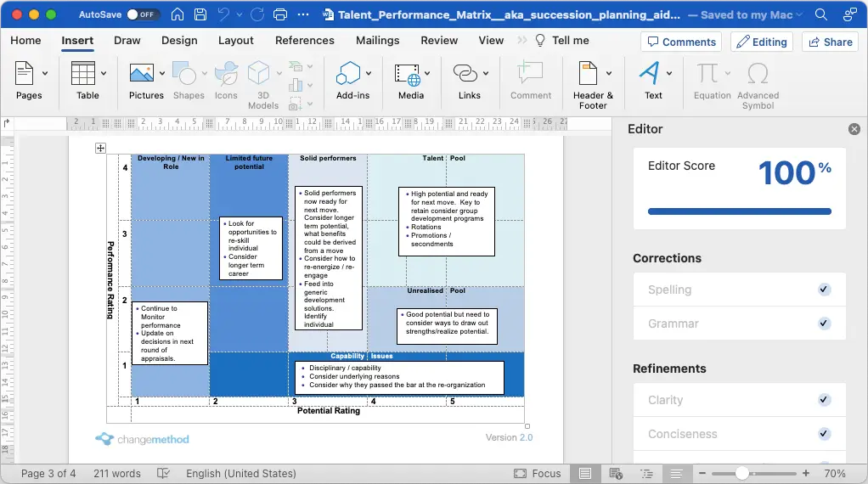Insert Pages icon in ribbon
The image size is (868, 484).
click(x=24, y=74)
